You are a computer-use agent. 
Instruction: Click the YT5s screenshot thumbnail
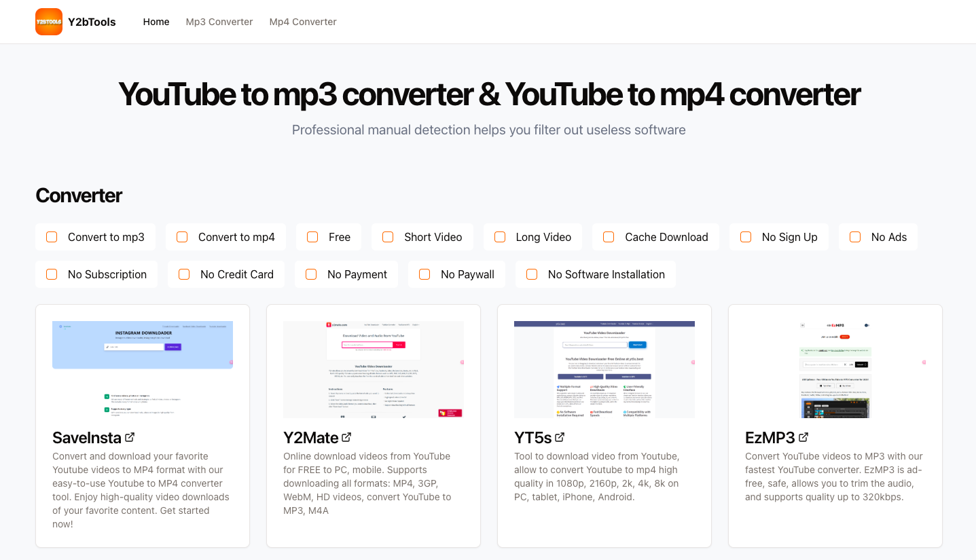tap(604, 369)
